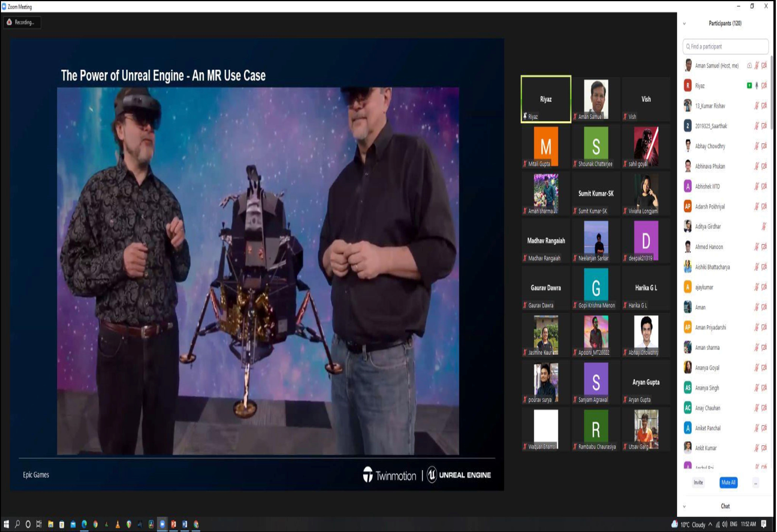Collapse the Chat panel chevron
Screen dimensions: 777x532
684,506
